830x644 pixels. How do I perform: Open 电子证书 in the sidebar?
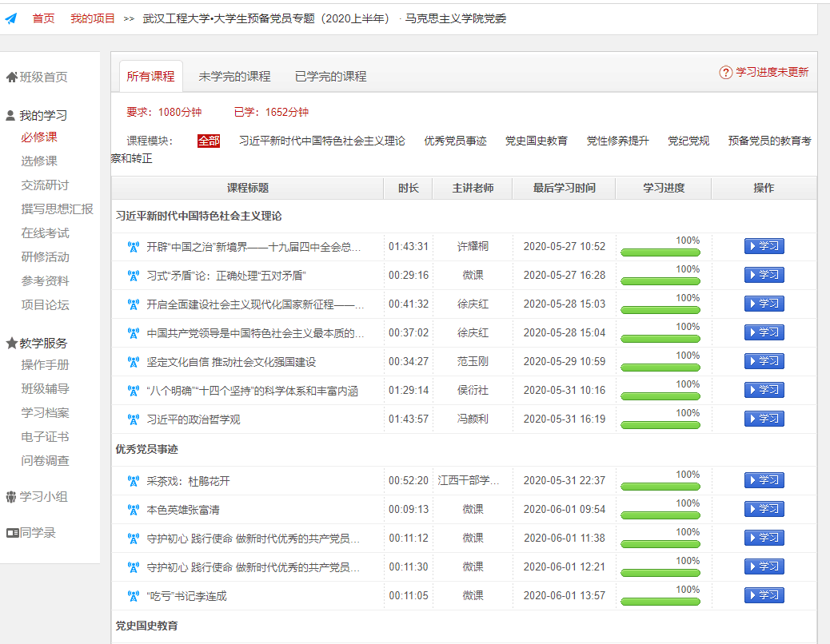coord(45,437)
